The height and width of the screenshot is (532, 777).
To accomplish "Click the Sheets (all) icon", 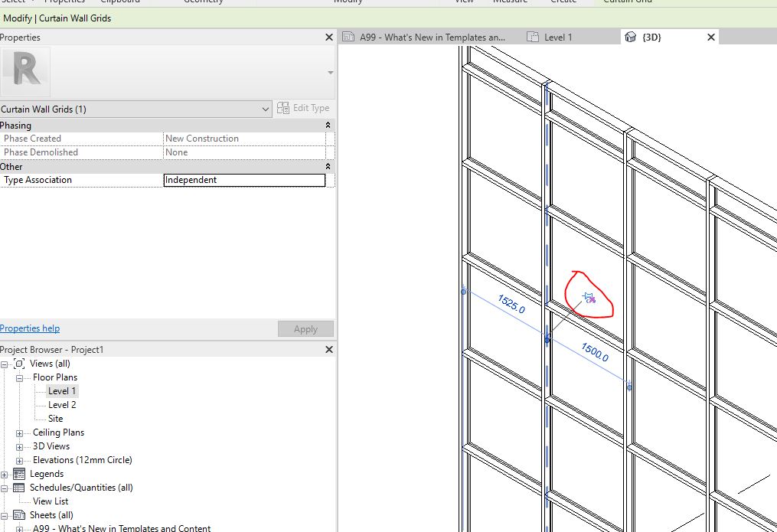I will tap(19, 515).
